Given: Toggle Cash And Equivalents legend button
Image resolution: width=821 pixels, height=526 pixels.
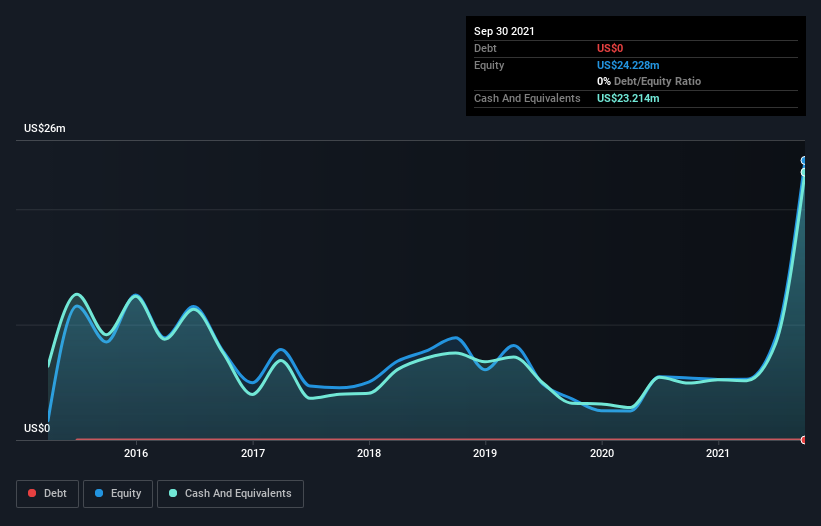Looking at the screenshot, I should [230, 494].
